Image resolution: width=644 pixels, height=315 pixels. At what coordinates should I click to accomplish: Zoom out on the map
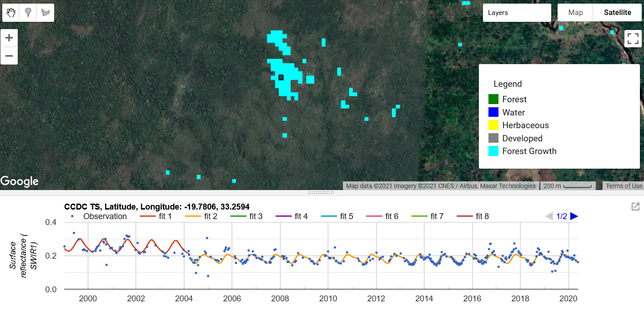tap(9, 56)
